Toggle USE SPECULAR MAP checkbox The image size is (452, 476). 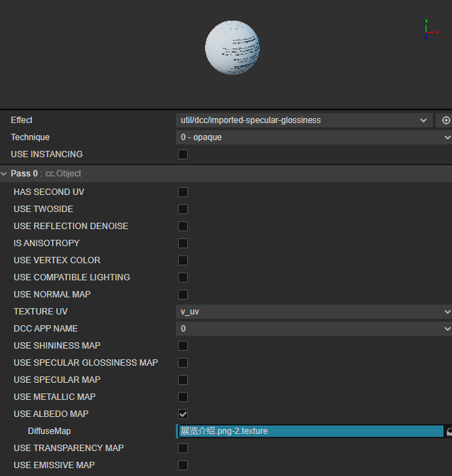183,380
